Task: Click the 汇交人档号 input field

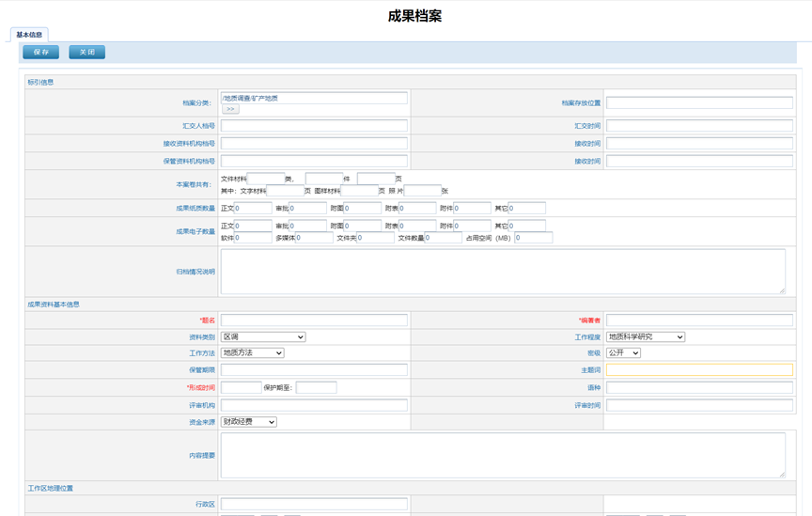Action: click(x=314, y=125)
